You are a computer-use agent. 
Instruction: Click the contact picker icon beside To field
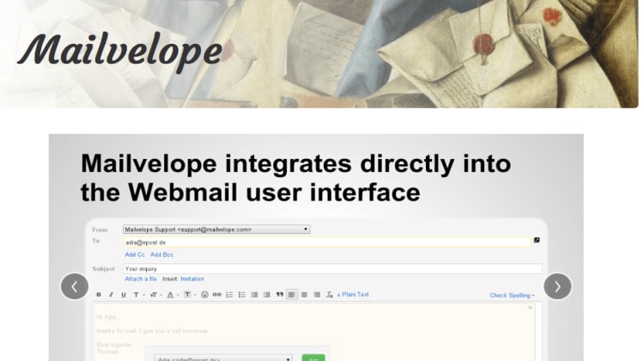point(537,240)
